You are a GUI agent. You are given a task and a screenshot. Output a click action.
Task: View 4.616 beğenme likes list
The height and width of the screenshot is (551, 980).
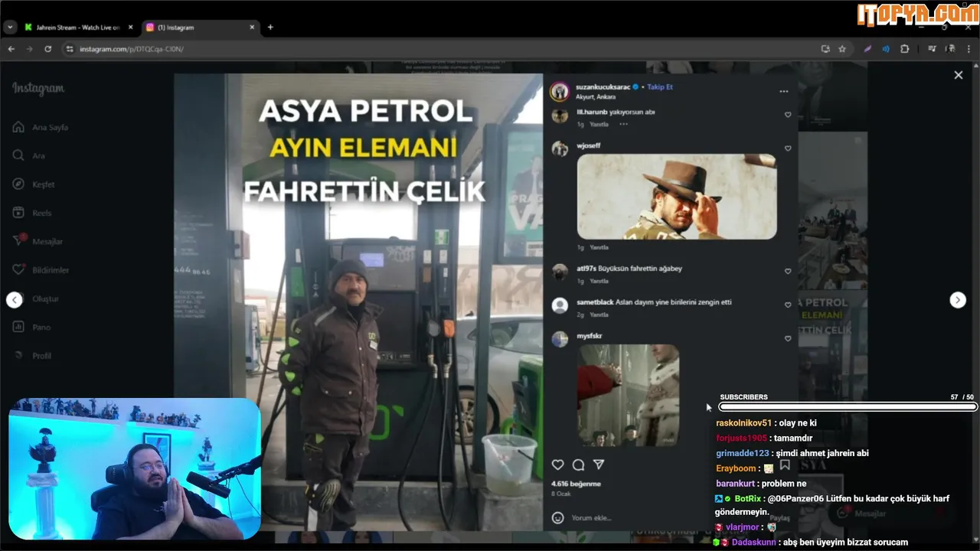click(576, 484)
